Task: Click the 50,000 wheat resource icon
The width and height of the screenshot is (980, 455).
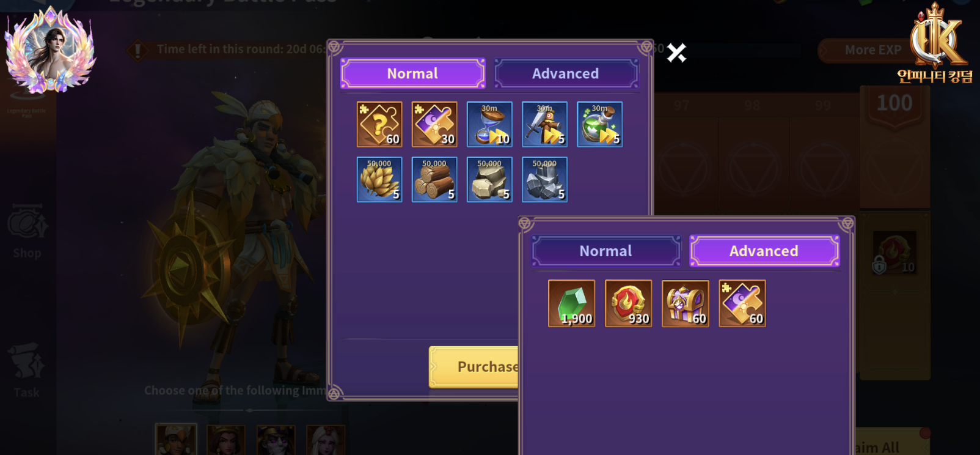Action: tap(379, 179)
